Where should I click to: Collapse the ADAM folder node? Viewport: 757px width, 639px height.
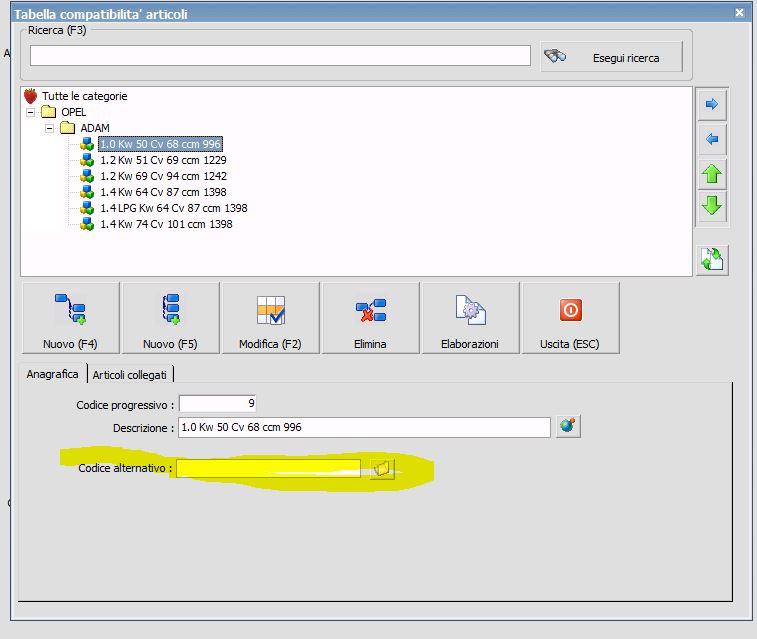[49, 128]
